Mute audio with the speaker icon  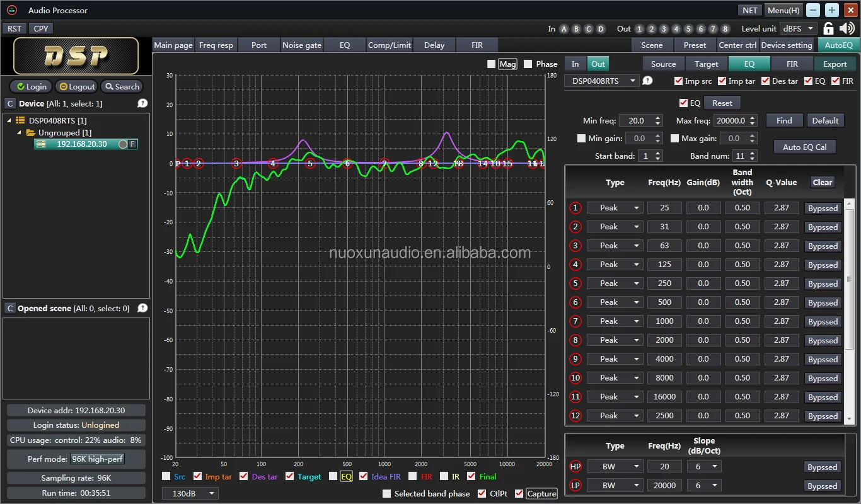coord(847,28)
